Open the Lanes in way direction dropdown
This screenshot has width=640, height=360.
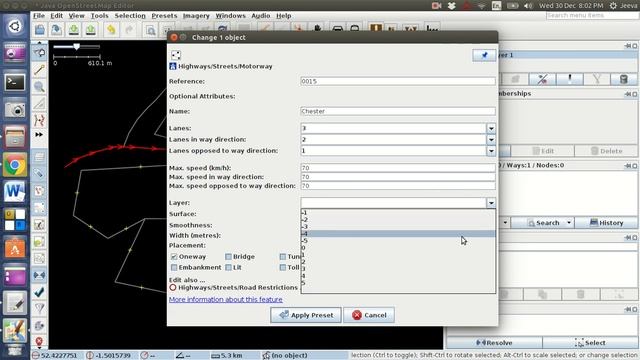click(491, 140)
